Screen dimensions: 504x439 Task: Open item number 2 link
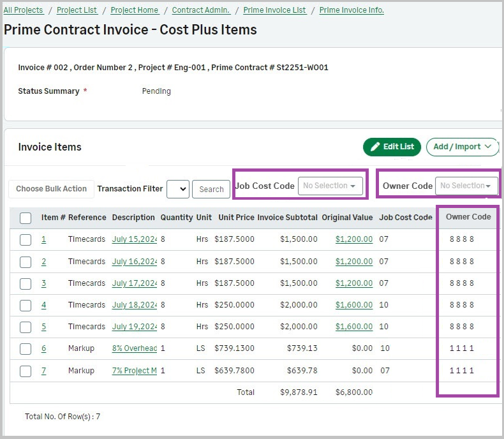[44, 262]
